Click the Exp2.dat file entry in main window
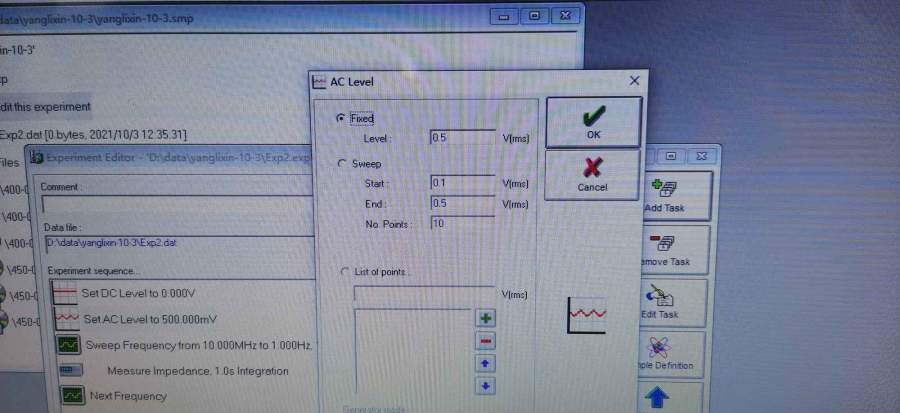The image size is (900, 413). click(x=93, y=135)
